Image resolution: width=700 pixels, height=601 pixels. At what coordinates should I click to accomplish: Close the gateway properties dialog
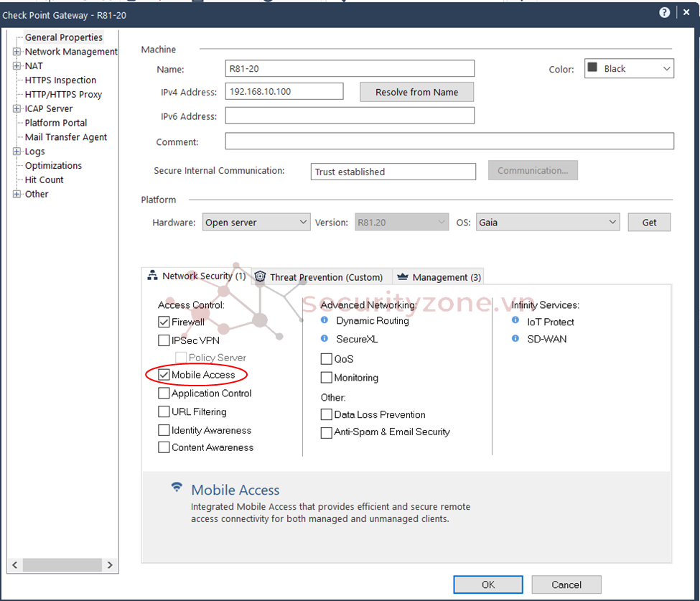(x=686, y=12)
